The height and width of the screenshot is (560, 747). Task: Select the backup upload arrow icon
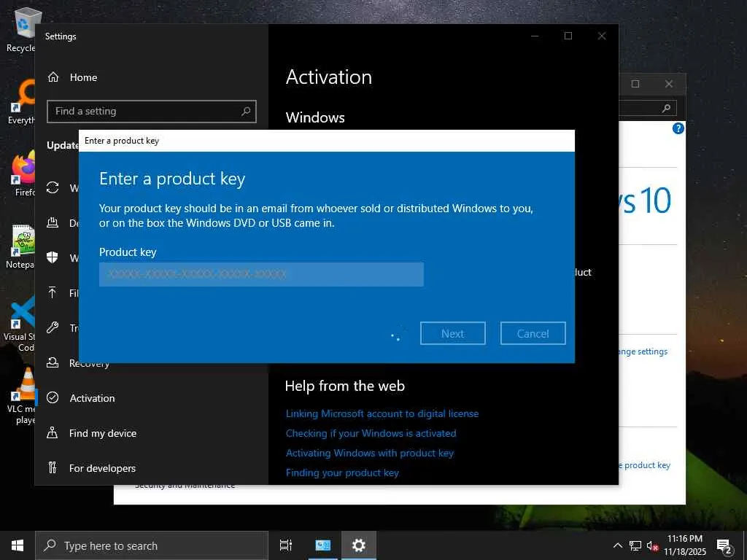point(53,292)
